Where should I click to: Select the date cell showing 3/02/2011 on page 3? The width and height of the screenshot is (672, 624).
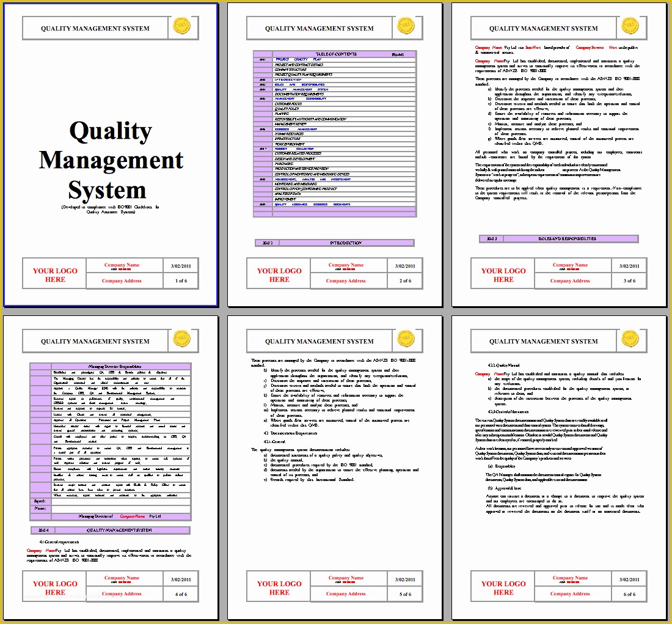[630, 265]
